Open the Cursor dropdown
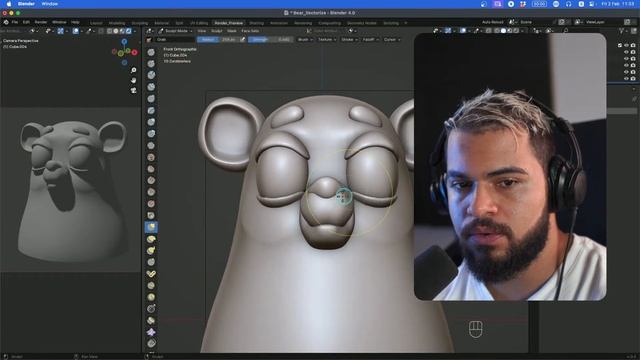The image size is (640, 360). click(391, 40)
